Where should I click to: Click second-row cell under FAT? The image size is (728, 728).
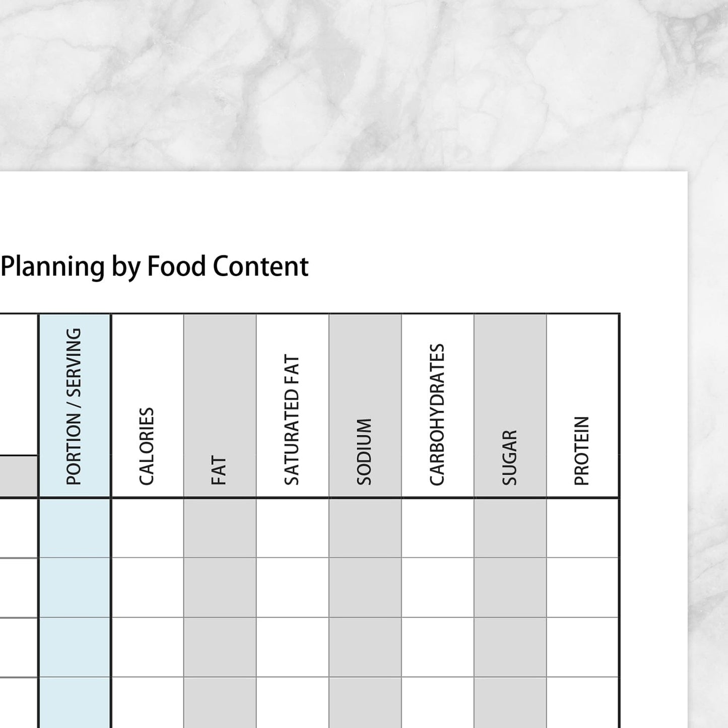220,587
